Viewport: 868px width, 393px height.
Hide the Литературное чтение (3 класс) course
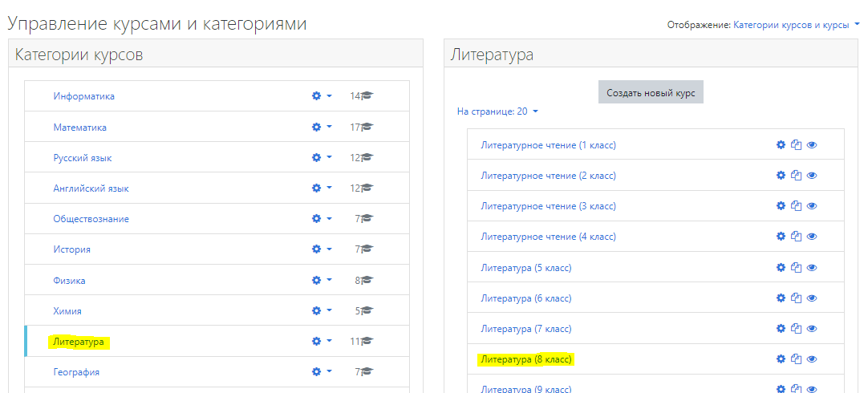click(812, 206)
